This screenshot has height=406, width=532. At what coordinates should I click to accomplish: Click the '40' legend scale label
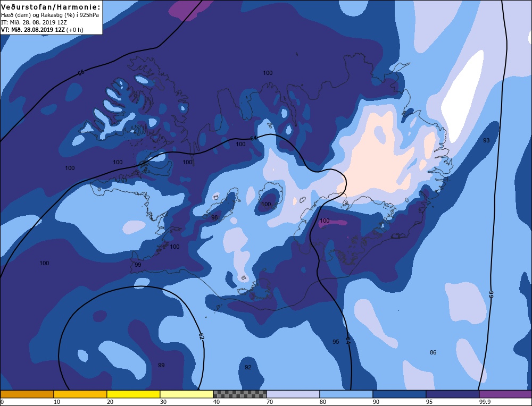click(217, 402)
